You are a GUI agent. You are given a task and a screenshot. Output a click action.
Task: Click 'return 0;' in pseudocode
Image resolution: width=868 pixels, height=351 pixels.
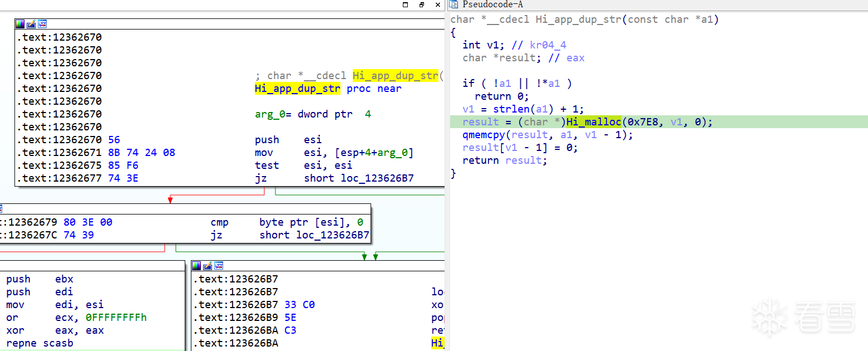[x=502, y=96]
